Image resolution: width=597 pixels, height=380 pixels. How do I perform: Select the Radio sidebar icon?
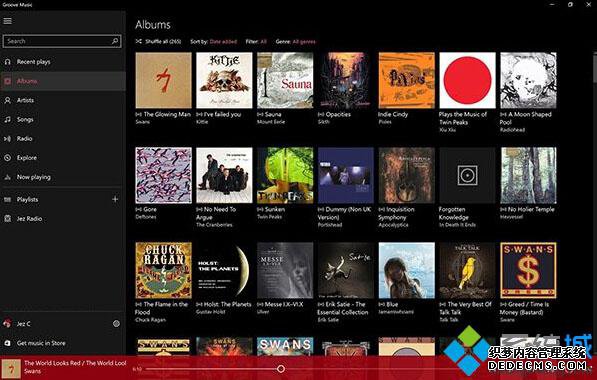click(7, 139)
